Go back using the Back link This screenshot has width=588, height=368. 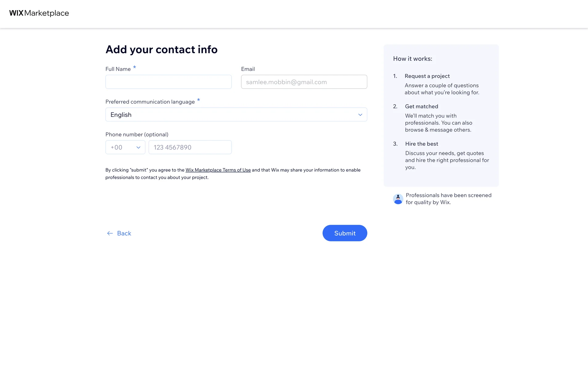(124, 233)
